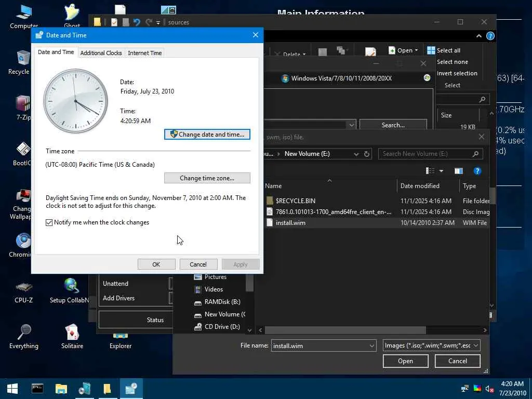Collapse the Explorer ribbon with the chevron
Screen dimensions: 532x399
(478, 36)
